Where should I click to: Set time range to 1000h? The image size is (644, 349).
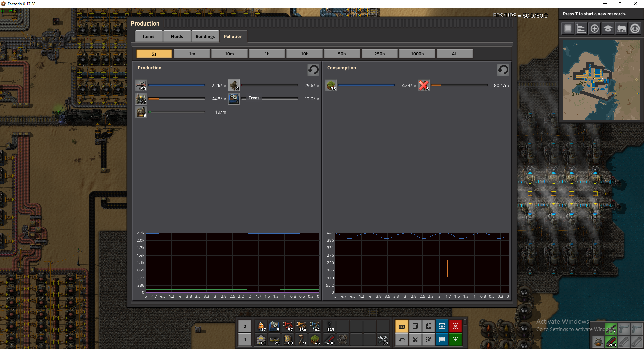coord(417,54)
